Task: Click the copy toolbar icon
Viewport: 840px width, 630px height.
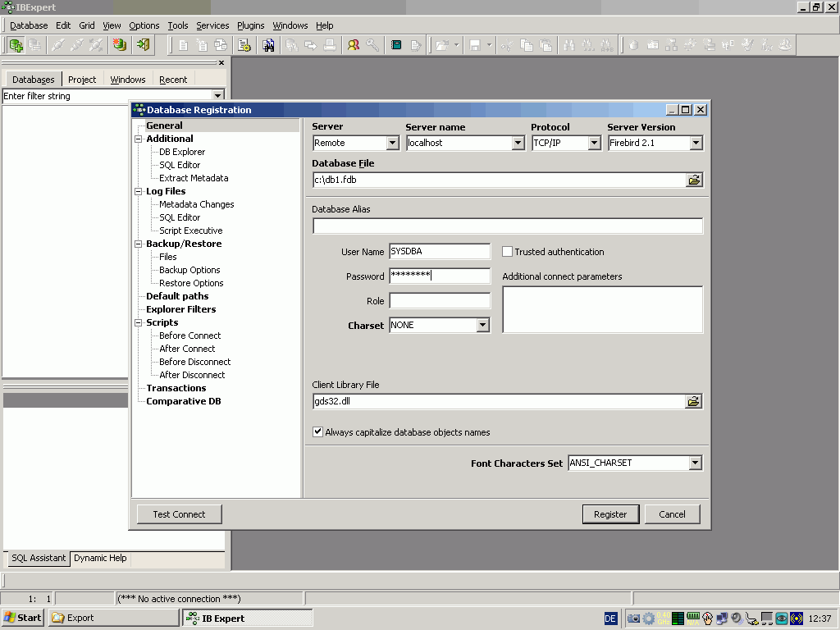Action: click(x=526, y=46)
